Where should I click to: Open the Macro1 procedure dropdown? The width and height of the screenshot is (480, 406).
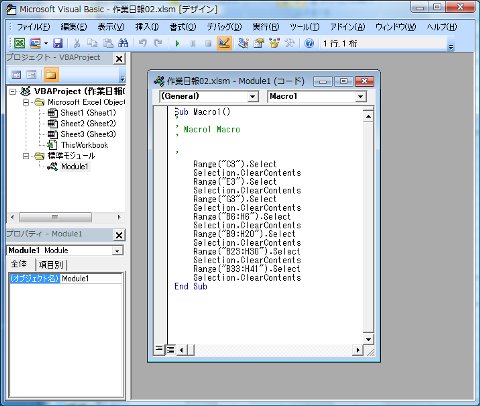click(x=360, y=97)
